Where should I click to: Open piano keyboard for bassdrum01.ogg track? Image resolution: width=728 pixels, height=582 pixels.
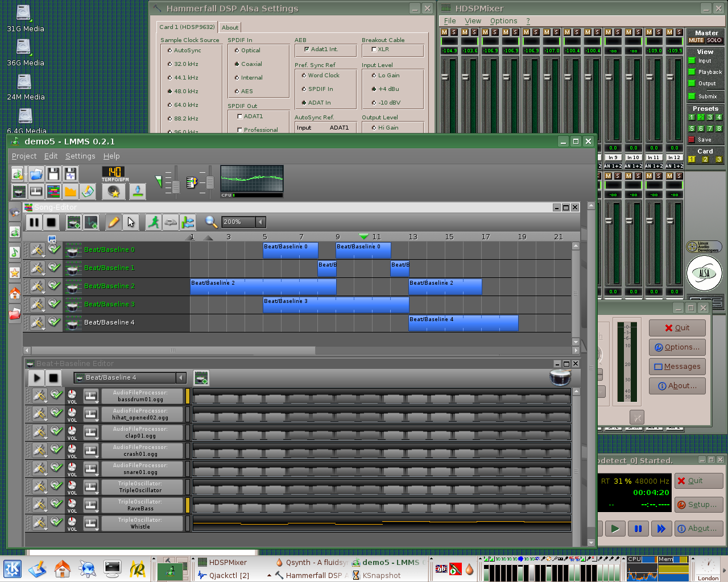pos(90,396)
